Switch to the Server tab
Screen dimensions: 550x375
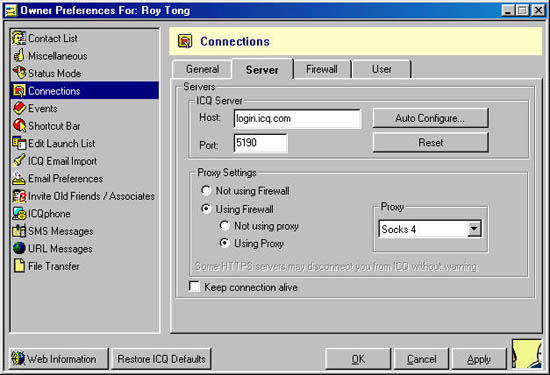pyautogui.click(x=262, y=69)
